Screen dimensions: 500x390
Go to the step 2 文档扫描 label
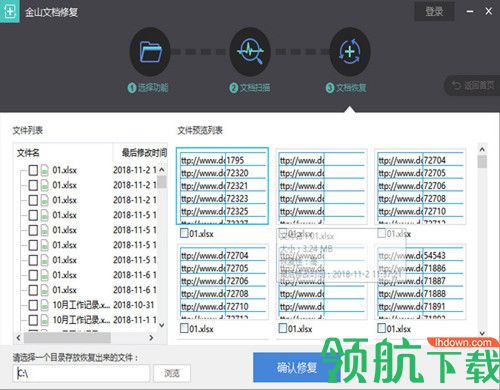tap(250, 88)
